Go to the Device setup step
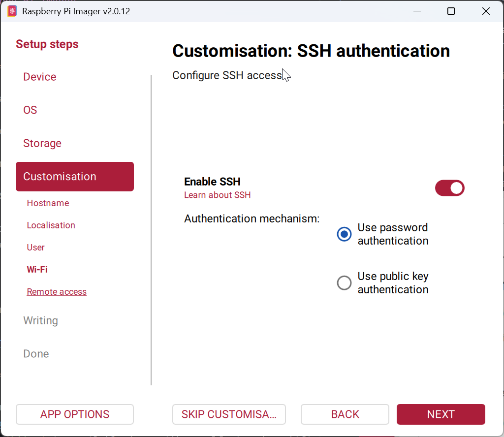 pos(39,77)
